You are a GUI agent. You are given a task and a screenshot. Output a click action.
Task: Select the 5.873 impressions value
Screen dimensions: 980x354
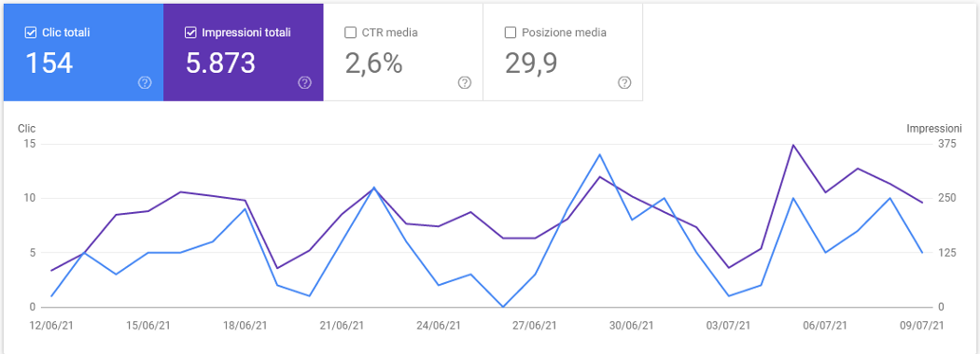coord(220,64)
